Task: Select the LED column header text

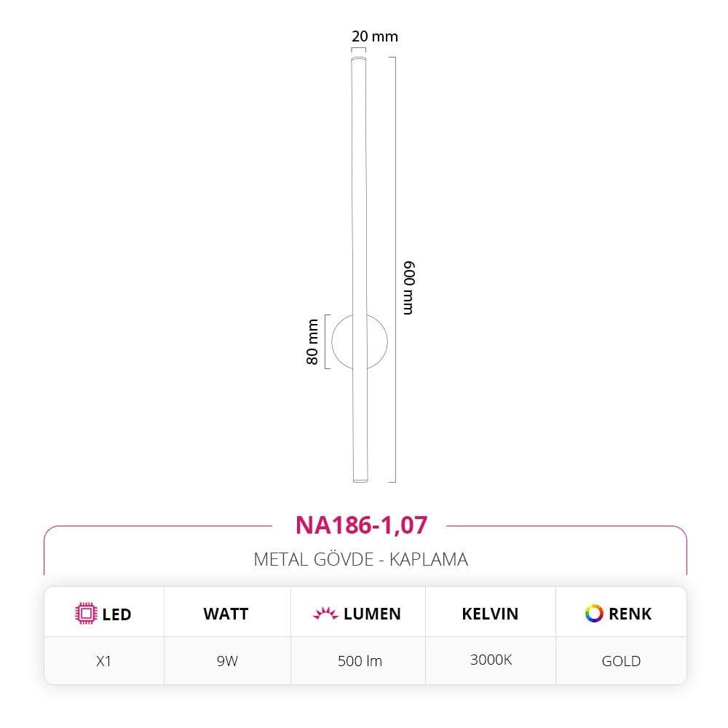Action: (x=116, y=614)
